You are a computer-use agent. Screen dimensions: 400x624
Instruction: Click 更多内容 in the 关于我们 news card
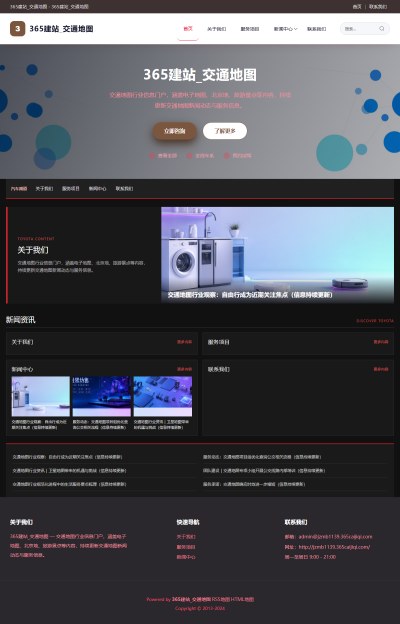click(184, 342)
